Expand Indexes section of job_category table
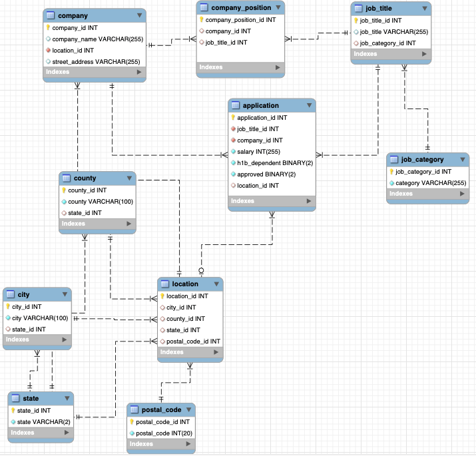476x456 pixels. coord(462,194)
